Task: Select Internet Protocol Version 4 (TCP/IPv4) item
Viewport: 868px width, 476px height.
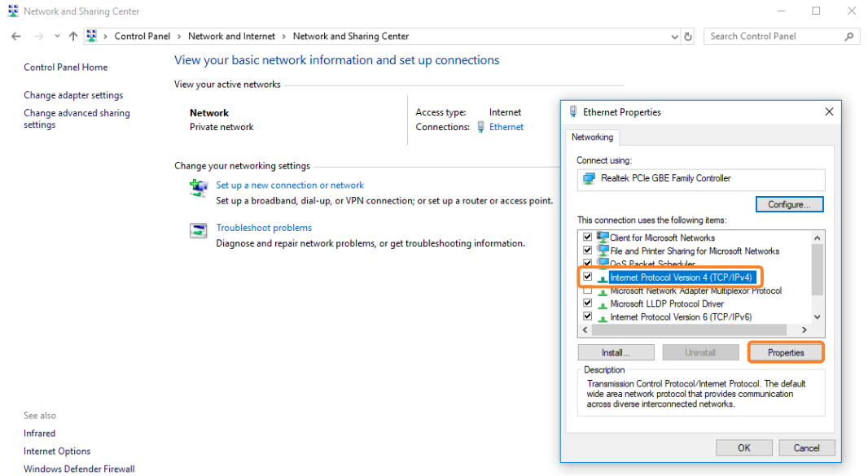Action: 682,277
